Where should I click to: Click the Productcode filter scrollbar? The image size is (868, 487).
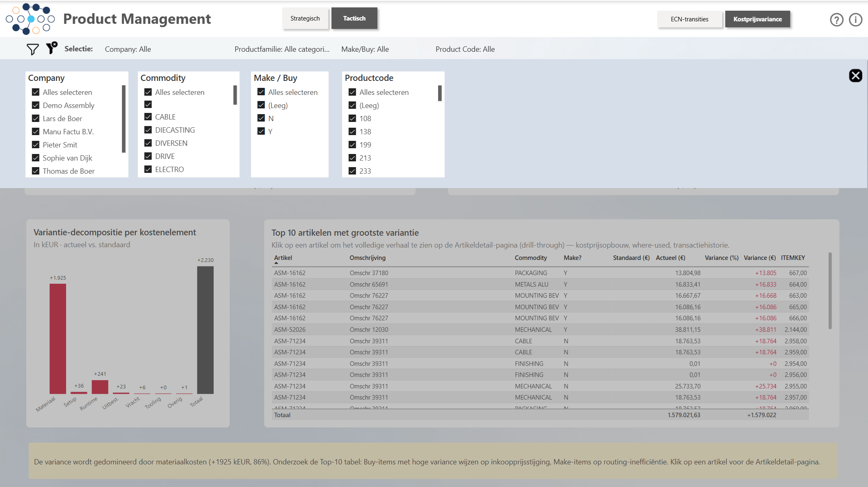point(440,93)
